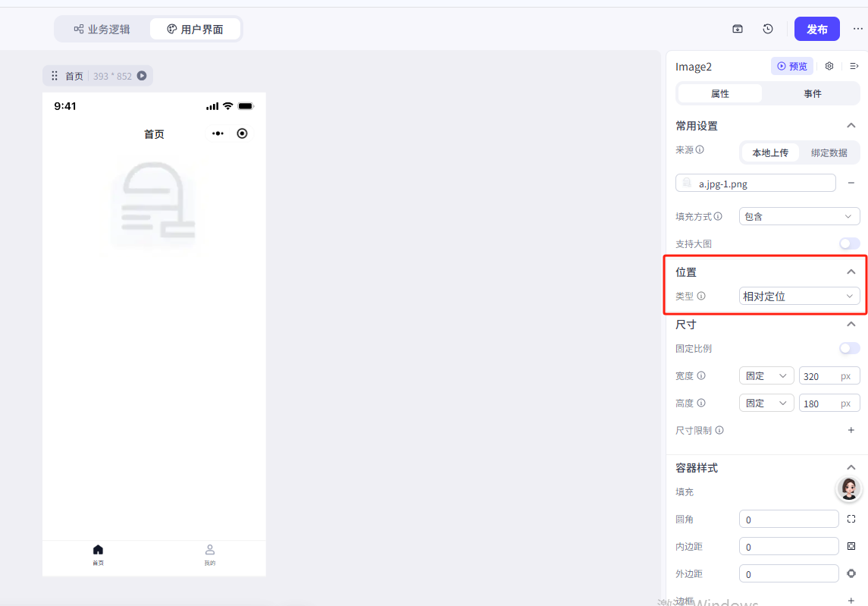Switch to the 事件 tab
868x606 pixels.
point(813,93)
